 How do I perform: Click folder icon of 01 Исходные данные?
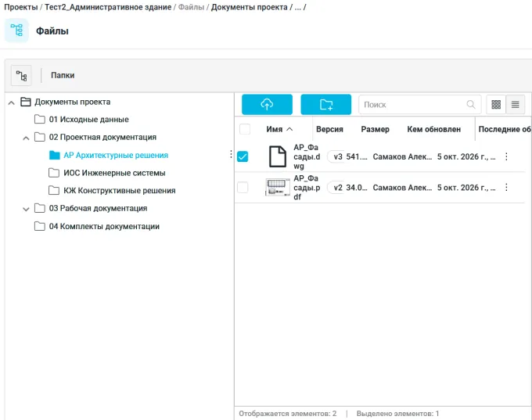(x=40, y=120)
